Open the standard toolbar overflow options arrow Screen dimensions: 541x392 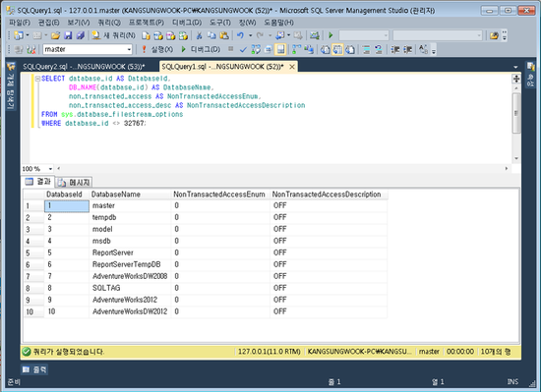click(504, 35)
